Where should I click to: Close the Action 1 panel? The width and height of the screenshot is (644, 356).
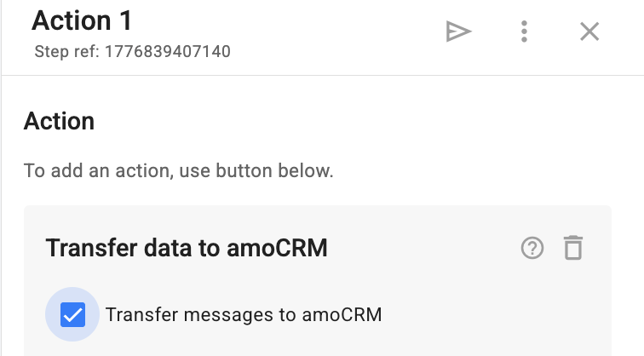589,32
